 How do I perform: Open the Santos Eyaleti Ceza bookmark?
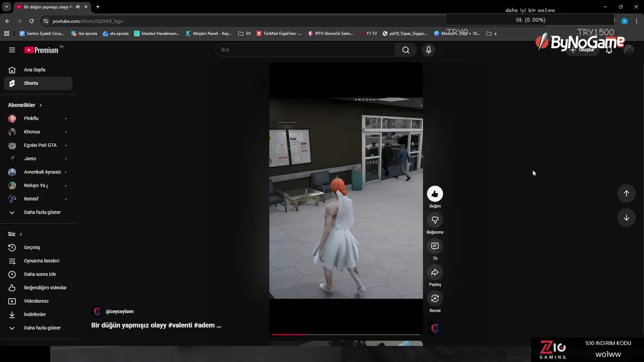(42, 34)
